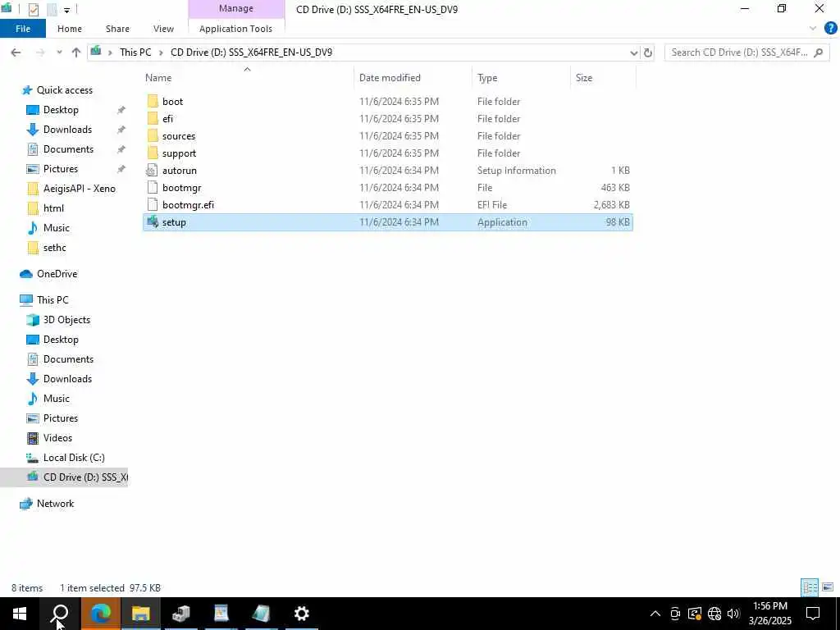Viewport: 840px width, 630px height.
Task: Open 3D Objects under This PC
Action: 66,320
